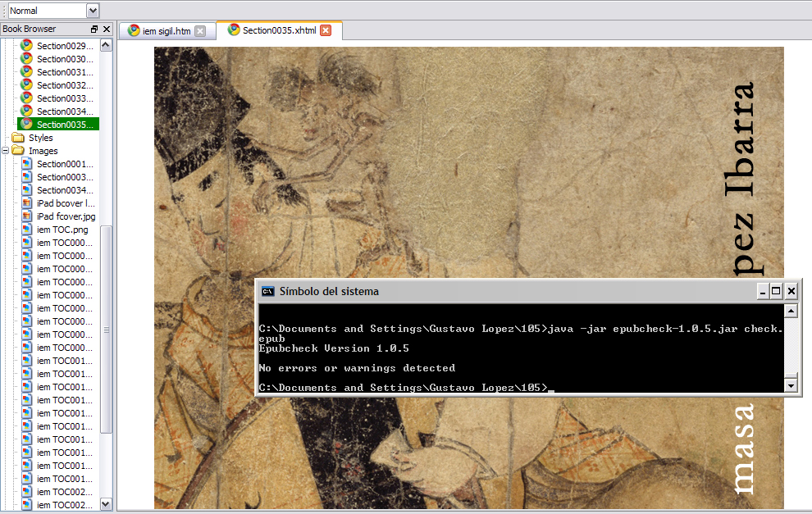Screen dimensions: 812x514
Task: Select Section0001 image in Images folder
Action: click(65, 164)
